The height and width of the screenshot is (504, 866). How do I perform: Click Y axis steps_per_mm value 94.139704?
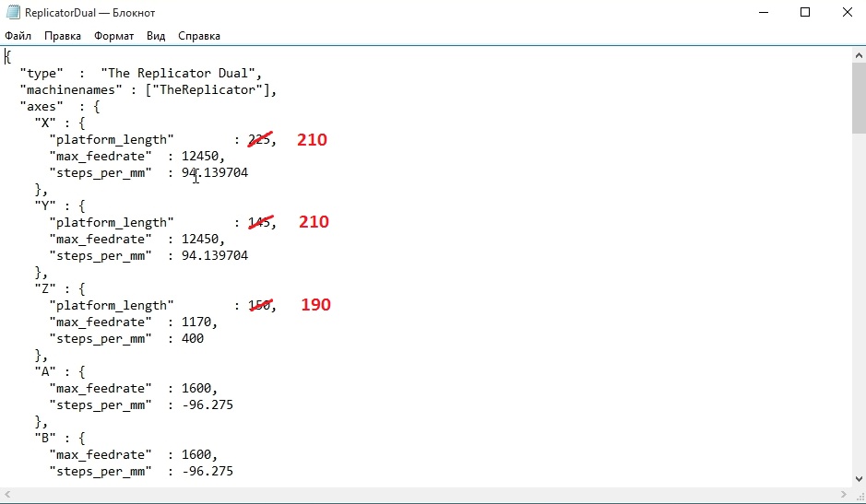pyautogui.click(x=215, y=255)
